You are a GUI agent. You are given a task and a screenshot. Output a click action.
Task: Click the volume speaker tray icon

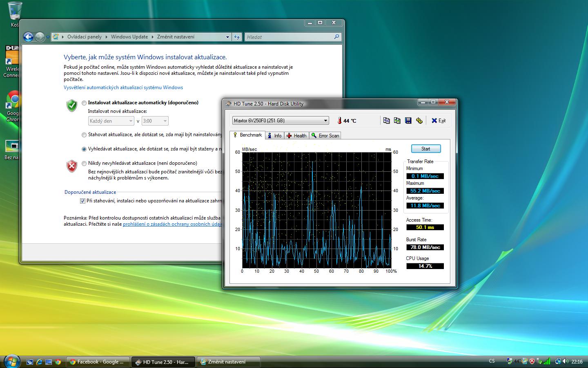click(566, 361)
